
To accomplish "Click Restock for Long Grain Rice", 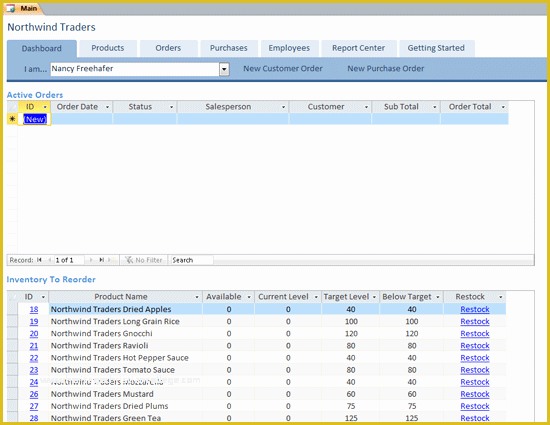I will pyautogui.click(x=475, y=322).
